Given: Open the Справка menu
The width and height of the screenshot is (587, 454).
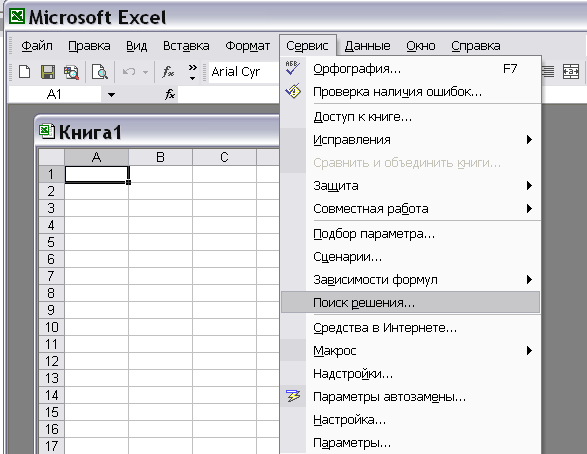Looking at the screenshot, I should coord(475,46).
